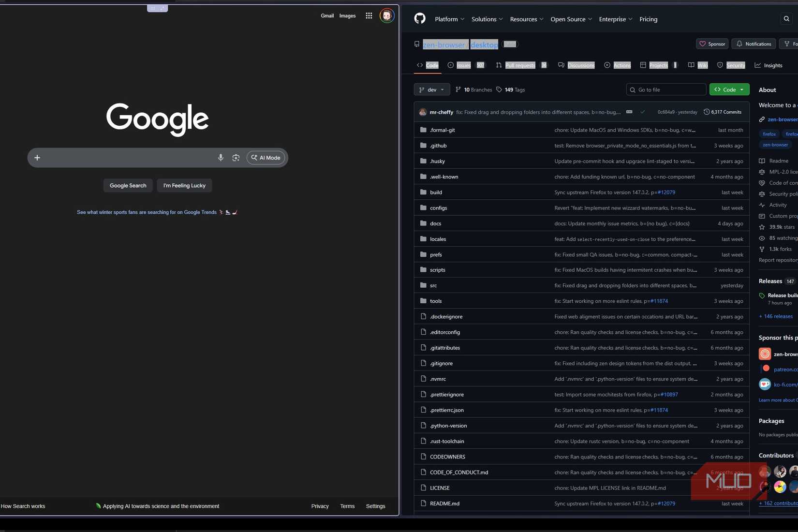Screen dimensions: 798x532
Task: Click the GitHub logo icon
Action: tap(420, 19)
